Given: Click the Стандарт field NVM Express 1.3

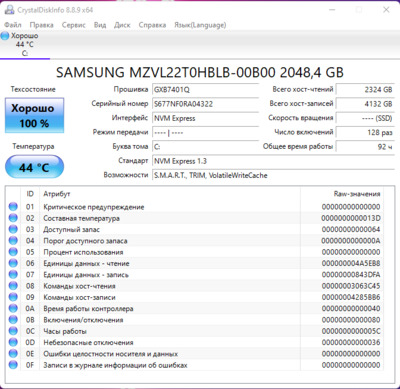Looking at the screenshot, I should [x=273, y=161].
